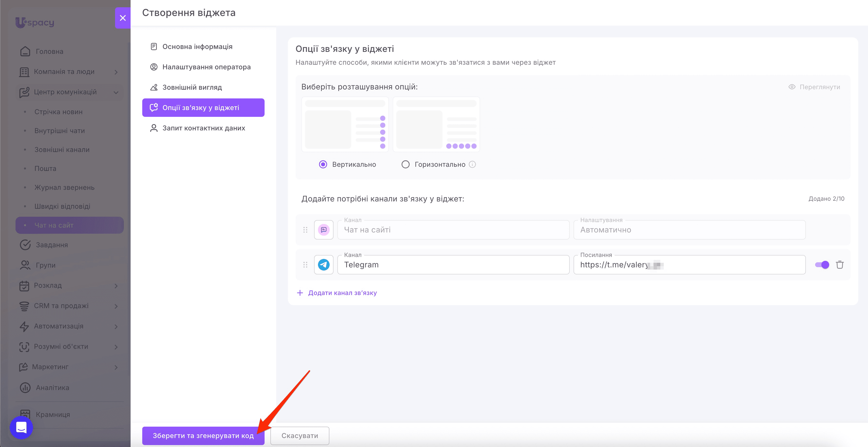Delete the Telegram channel with trash icon
The image size is (868, 447).
pyautogui.click(x=839, y=265)
